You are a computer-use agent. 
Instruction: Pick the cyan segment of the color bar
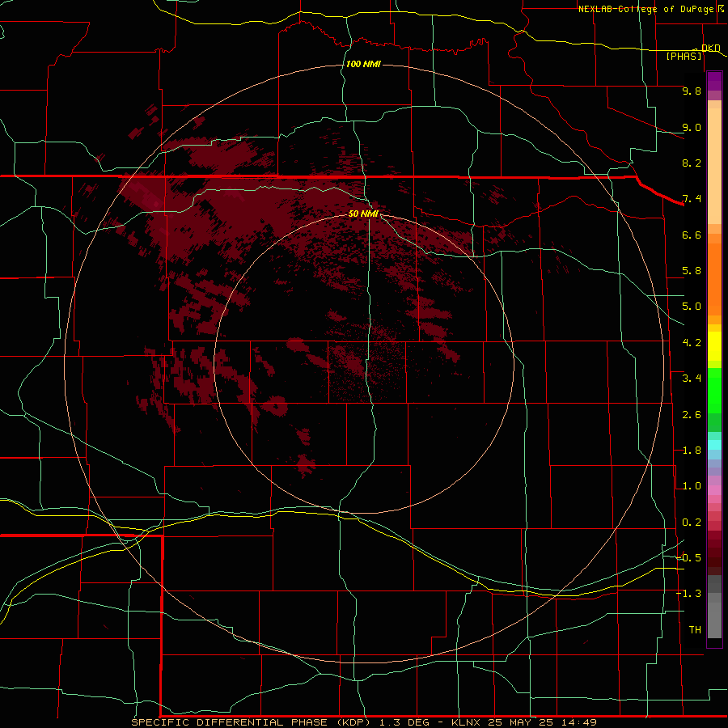pos(714,445)
